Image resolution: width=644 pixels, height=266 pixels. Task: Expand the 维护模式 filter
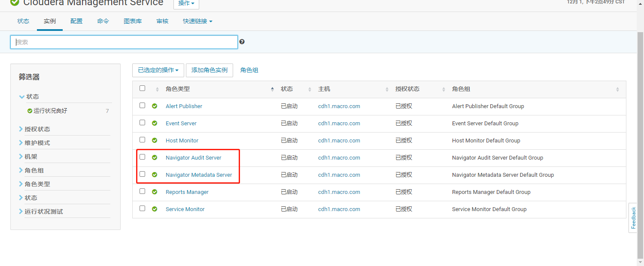click(x=34, y=143)
